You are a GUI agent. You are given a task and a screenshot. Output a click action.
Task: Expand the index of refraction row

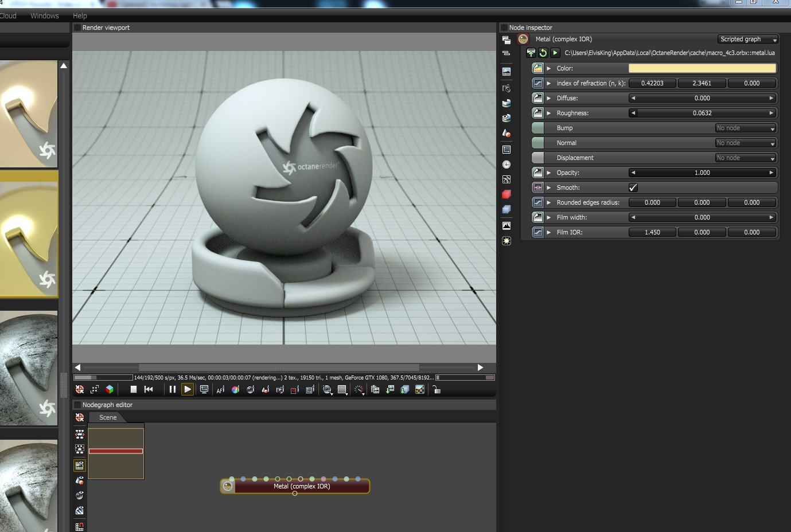pos(549,83)
